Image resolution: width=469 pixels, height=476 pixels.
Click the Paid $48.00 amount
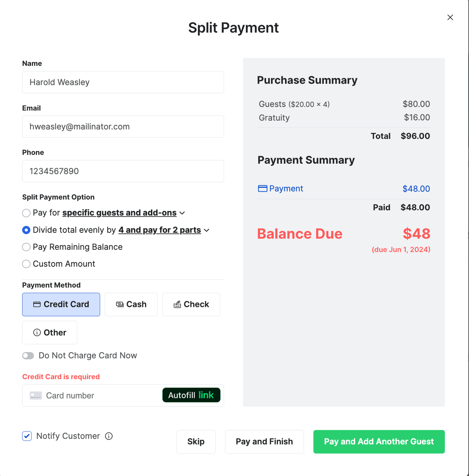415,208
